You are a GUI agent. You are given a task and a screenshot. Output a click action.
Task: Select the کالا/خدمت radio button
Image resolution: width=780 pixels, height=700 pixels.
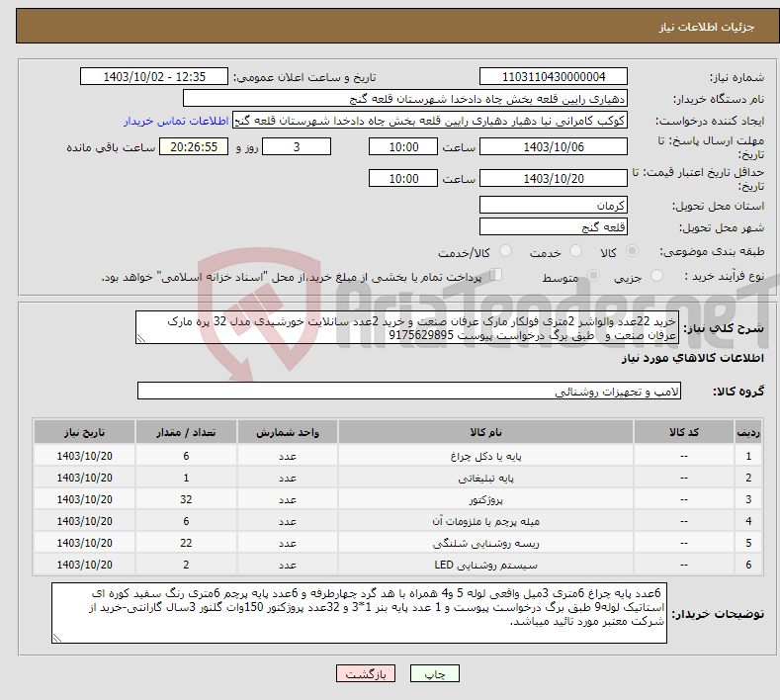pos(505,251)
